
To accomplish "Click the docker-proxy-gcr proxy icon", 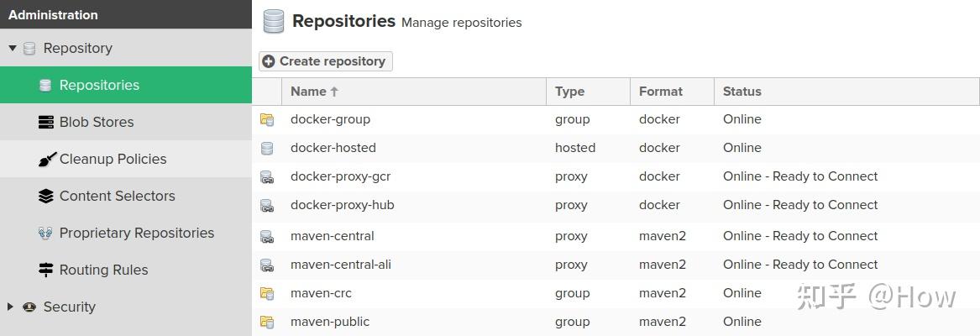I will (267, 176).
